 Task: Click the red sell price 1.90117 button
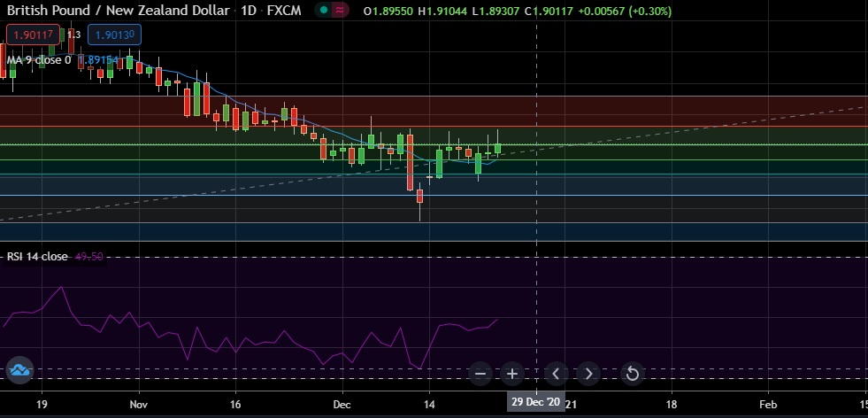pos(33,35)
